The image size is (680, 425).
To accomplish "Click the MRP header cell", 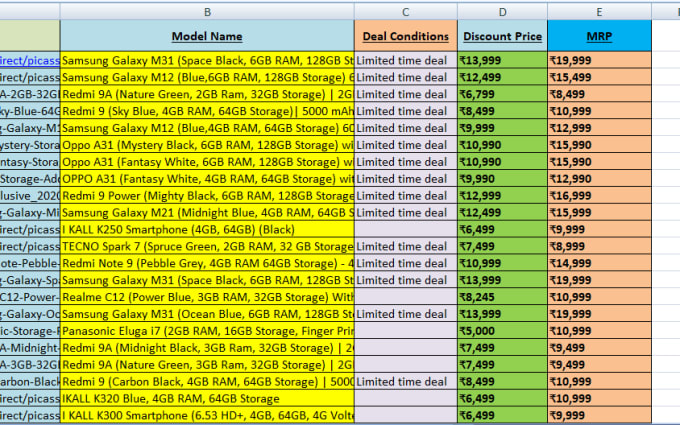I will [x=599, y=36].
